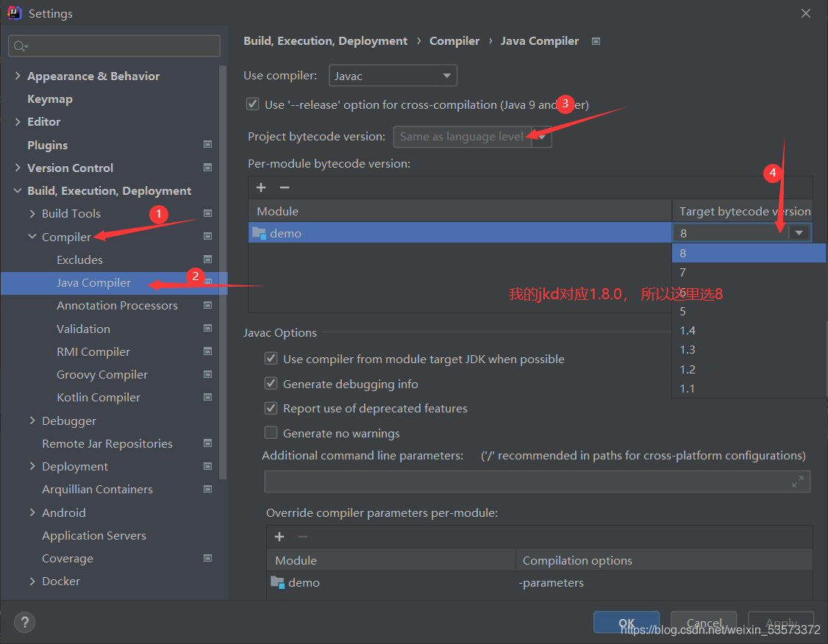Click the demo folder icon in override parameters table
This screenshot has width=828, height=644.
tap(278, 582)
